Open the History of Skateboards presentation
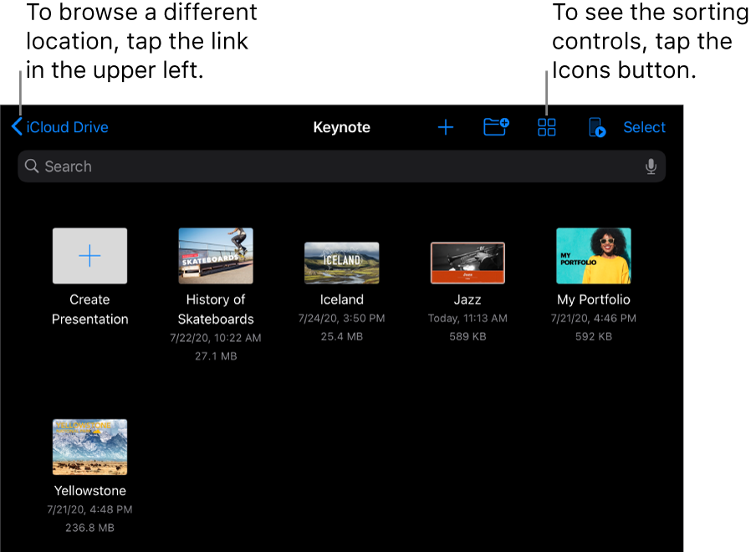 tap(216, 256)
